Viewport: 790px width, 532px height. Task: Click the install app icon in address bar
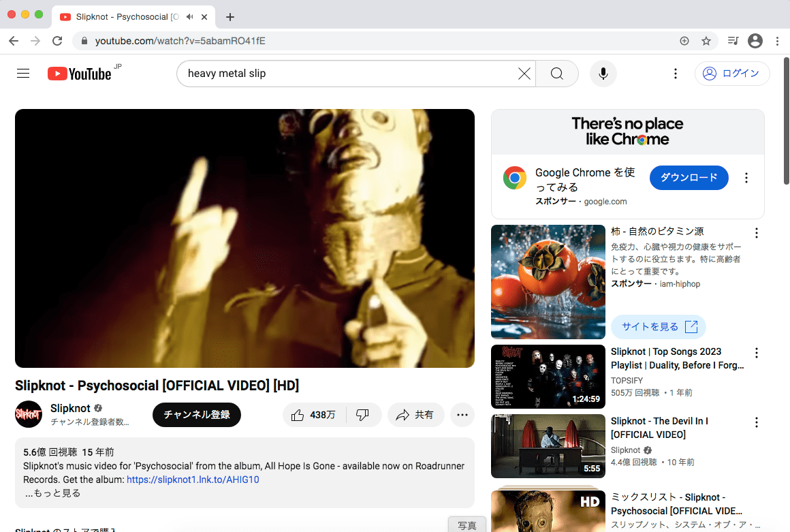(684, 41)
